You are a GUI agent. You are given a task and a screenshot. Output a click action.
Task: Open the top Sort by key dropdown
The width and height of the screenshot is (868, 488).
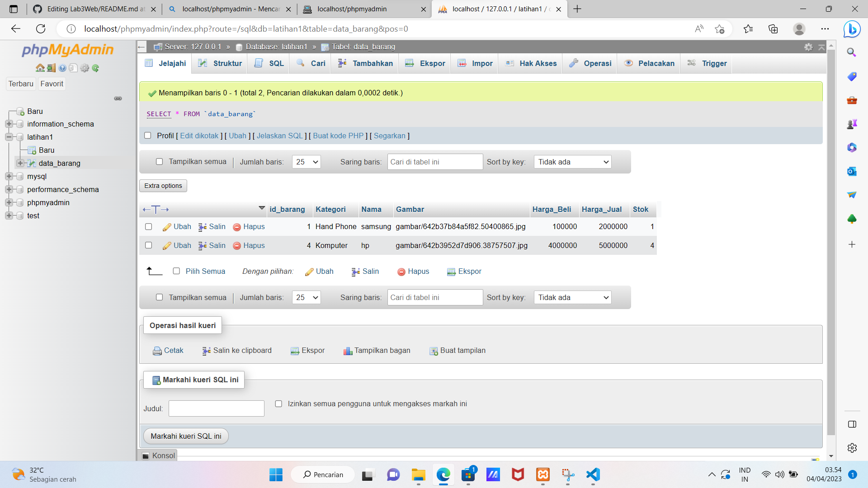[x=572, y=162]
